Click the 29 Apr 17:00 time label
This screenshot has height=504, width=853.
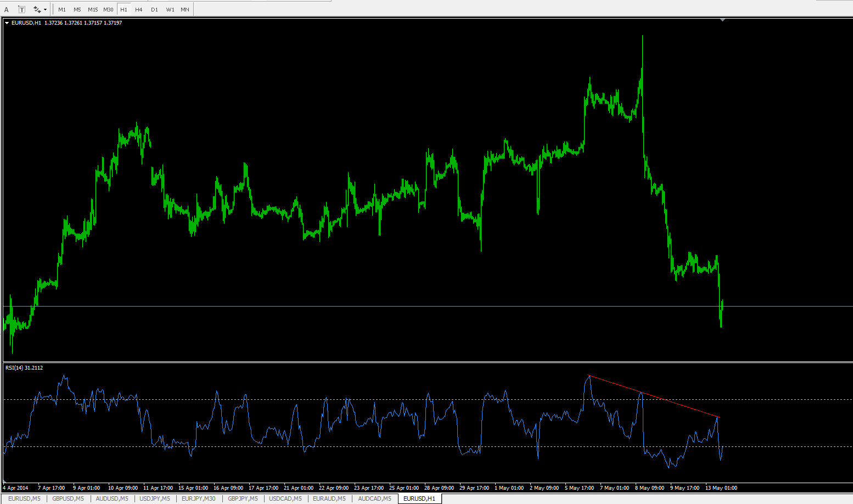[474, 488]
